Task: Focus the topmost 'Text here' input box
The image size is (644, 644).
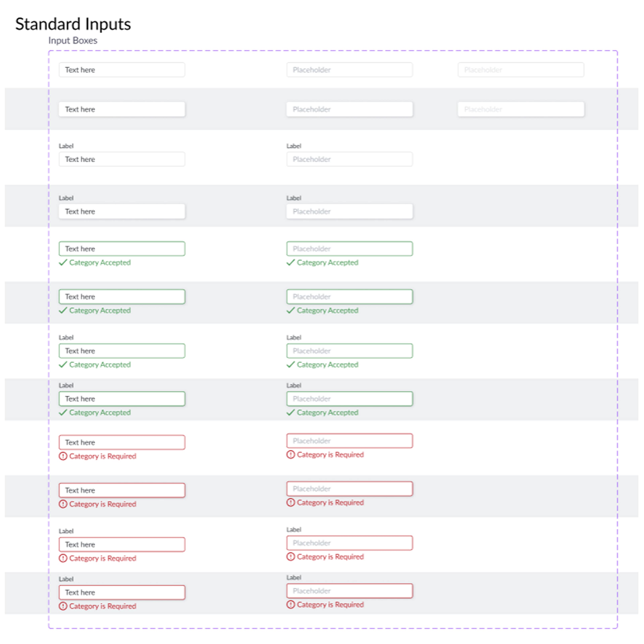Action: click(122, 70)
